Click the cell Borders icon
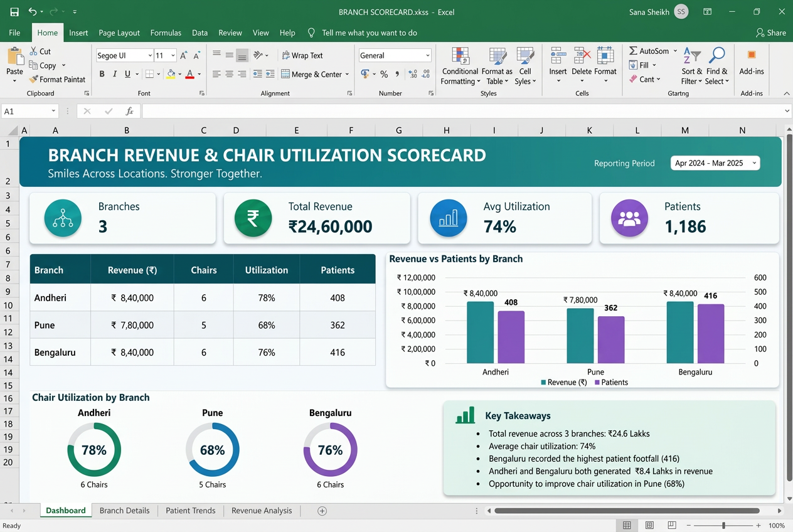Screen dimensions: 793x532 (149, 74)
